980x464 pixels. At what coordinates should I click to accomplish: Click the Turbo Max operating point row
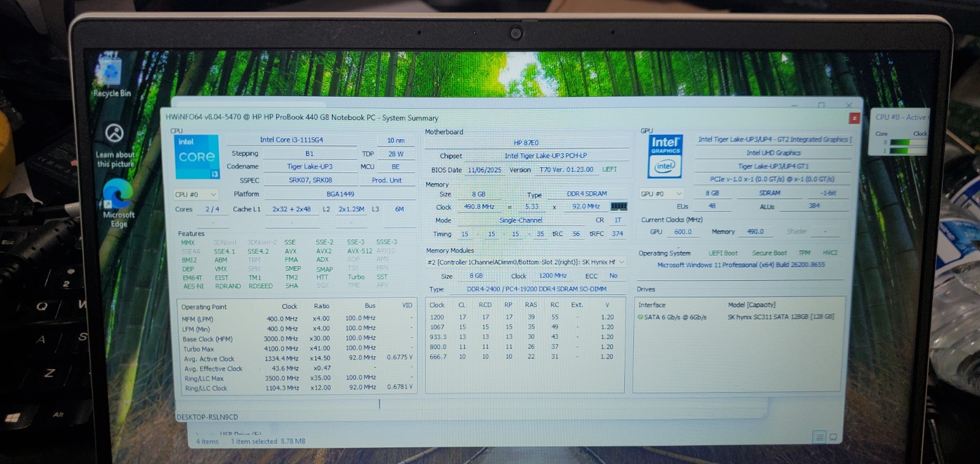(x=296, y=349)
